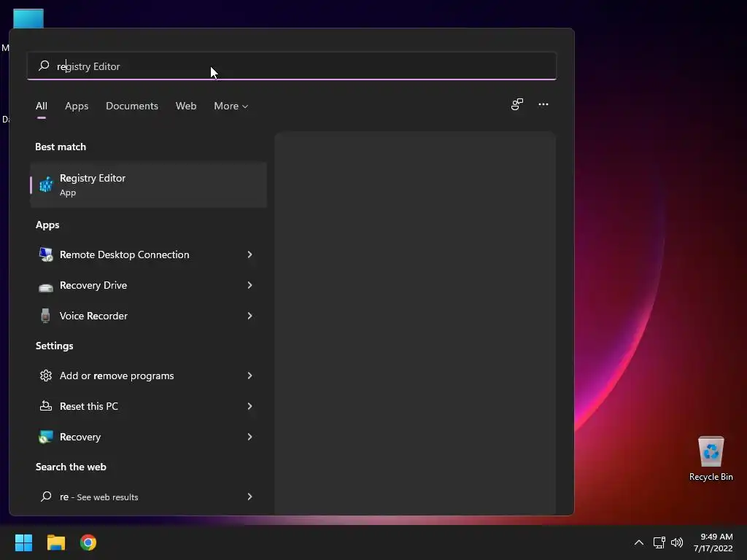Expand Add or remove programs arrow
747x560 pixels.
tap(249, 376)
